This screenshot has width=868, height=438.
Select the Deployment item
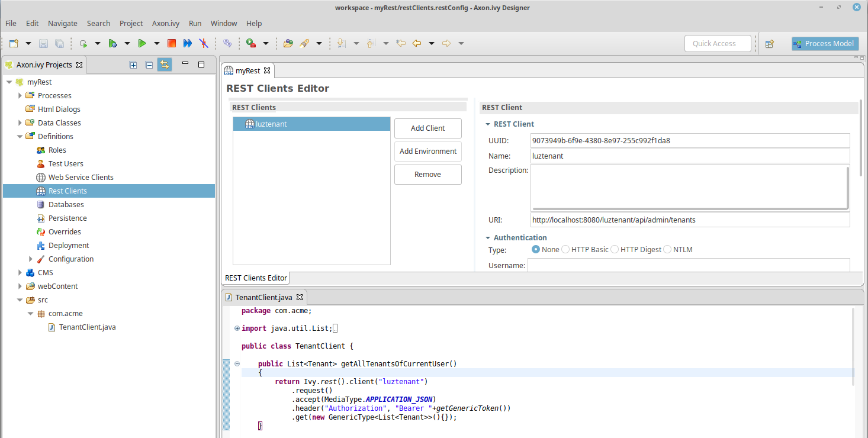tap(69, 245)
